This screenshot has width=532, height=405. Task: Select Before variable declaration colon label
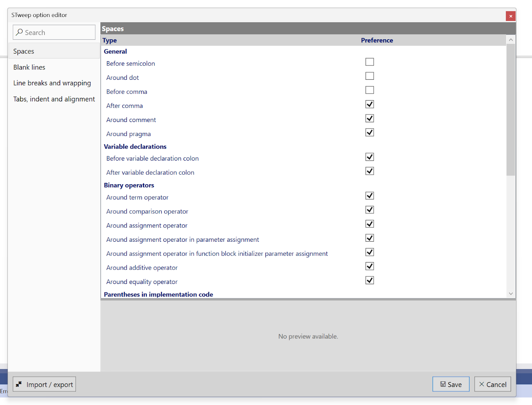coord(152,159)
